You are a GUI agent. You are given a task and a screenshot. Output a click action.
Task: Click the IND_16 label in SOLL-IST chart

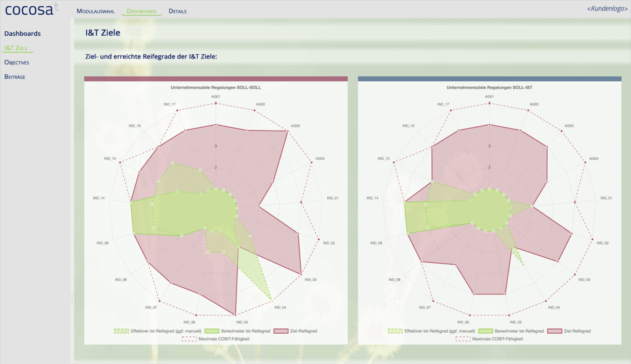pos(408,126)
